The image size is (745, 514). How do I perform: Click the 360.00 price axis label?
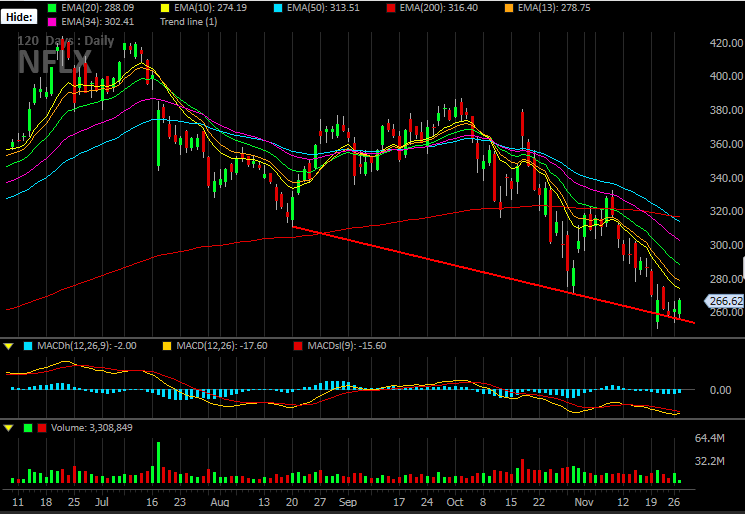pos(726,144)
